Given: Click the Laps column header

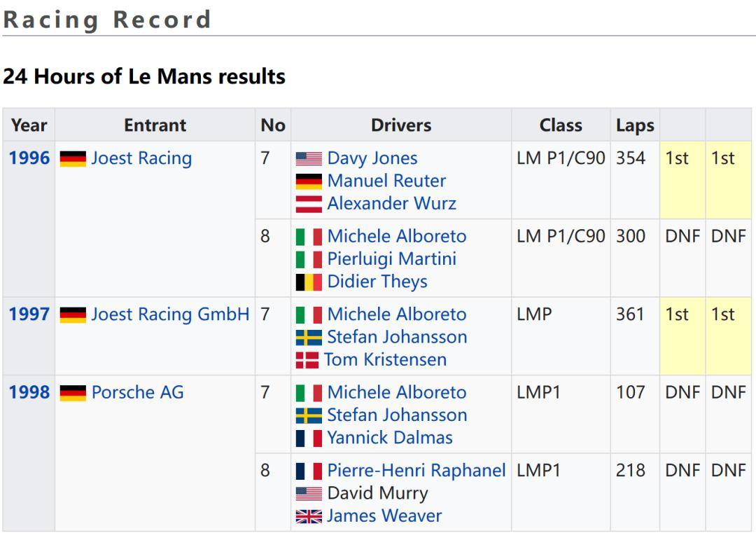Looking at the screenshot, I should pos(635,125).
